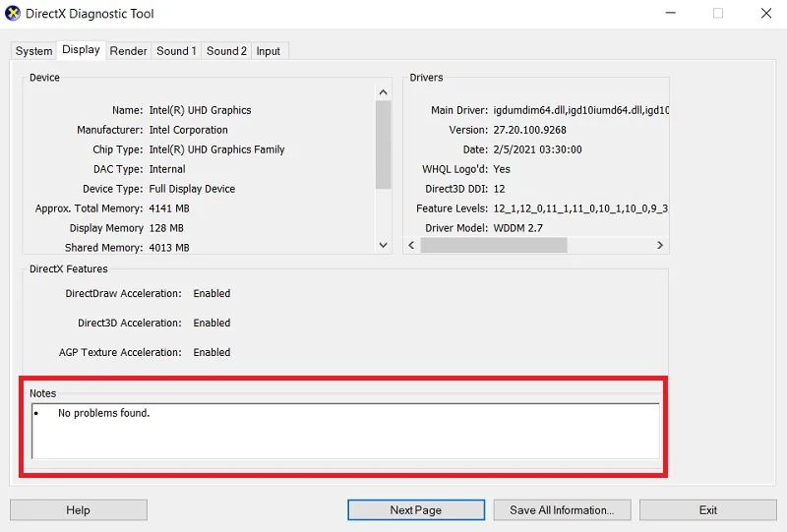
Task: Click driver version '27.20.100.9268'
Action: click(x=529, y=130)
